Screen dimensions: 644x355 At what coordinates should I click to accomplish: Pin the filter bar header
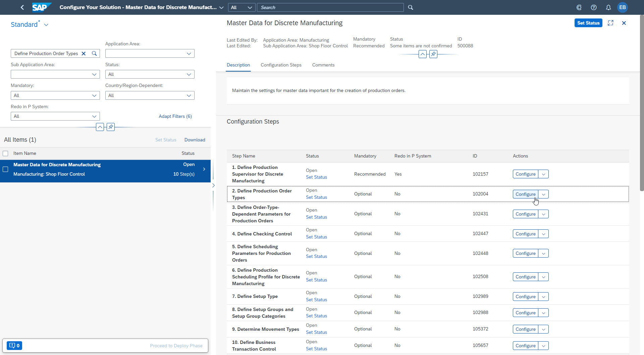click(x=111, y=127)
